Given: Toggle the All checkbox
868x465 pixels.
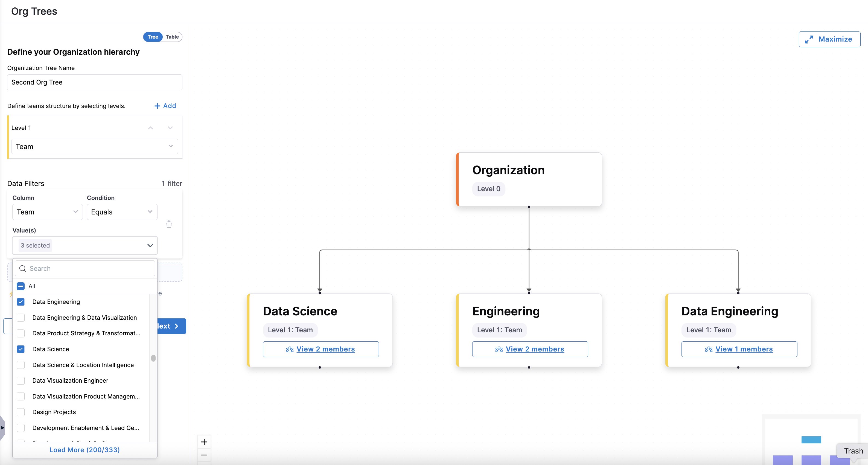Looking at the screenshot, I should pyautogui.click(x=21, y=286).
